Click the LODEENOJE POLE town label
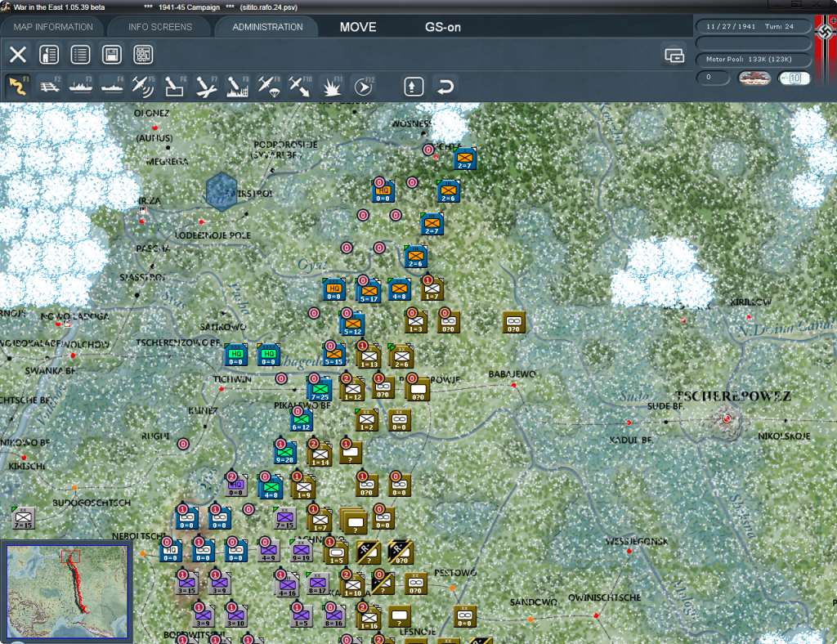The image size is (837, 644). pyautogui.click(x=213, y=235)
